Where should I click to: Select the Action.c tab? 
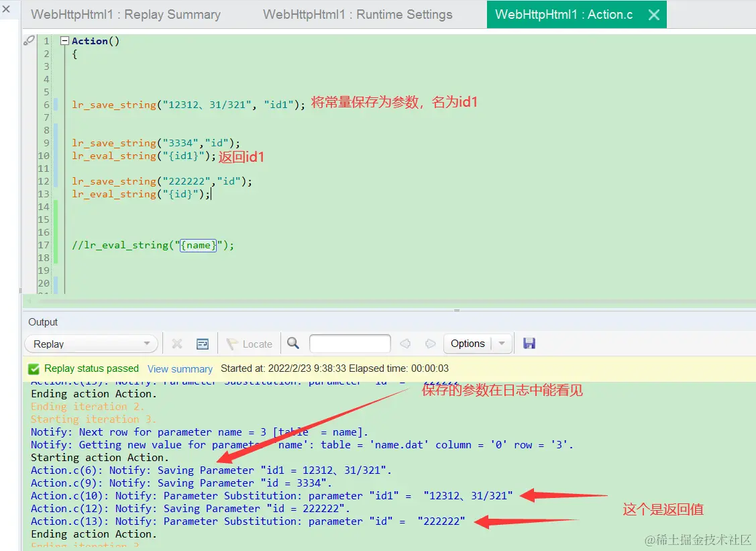[x=563, y=15]
